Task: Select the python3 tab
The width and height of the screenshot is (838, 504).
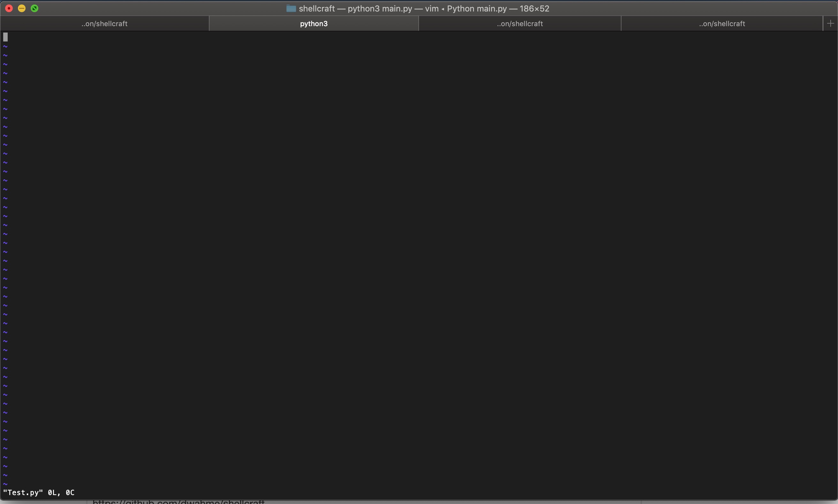Action: point(313,23)
